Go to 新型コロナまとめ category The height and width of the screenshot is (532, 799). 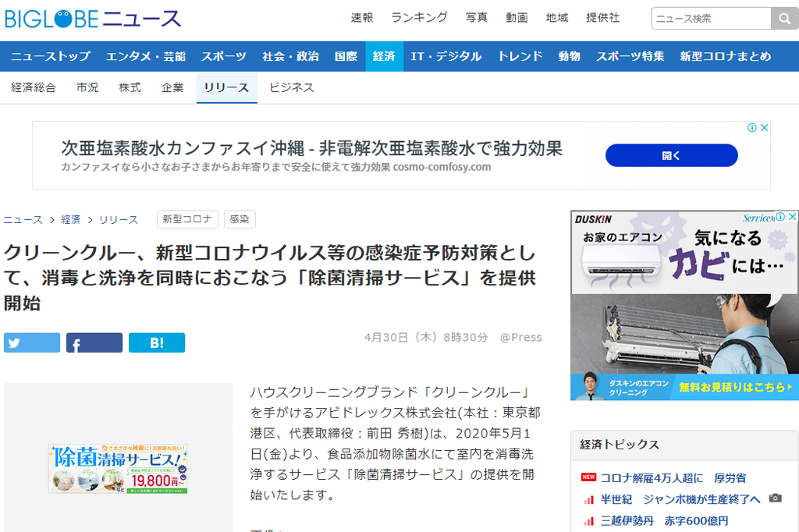[x=726, y=56]
